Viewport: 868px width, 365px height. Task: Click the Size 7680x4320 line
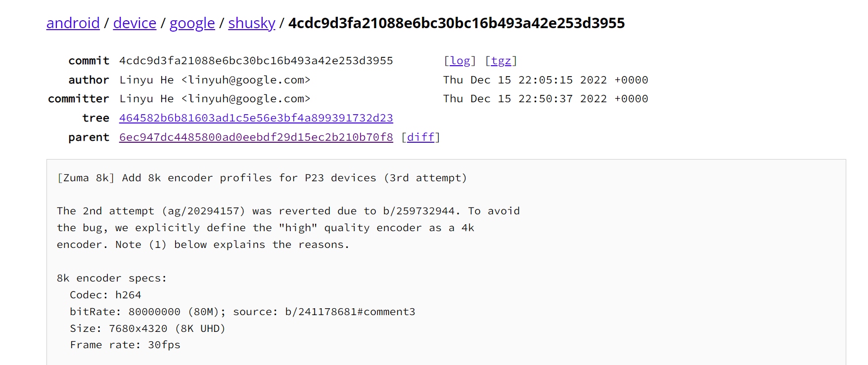click(x=147, y=328)
